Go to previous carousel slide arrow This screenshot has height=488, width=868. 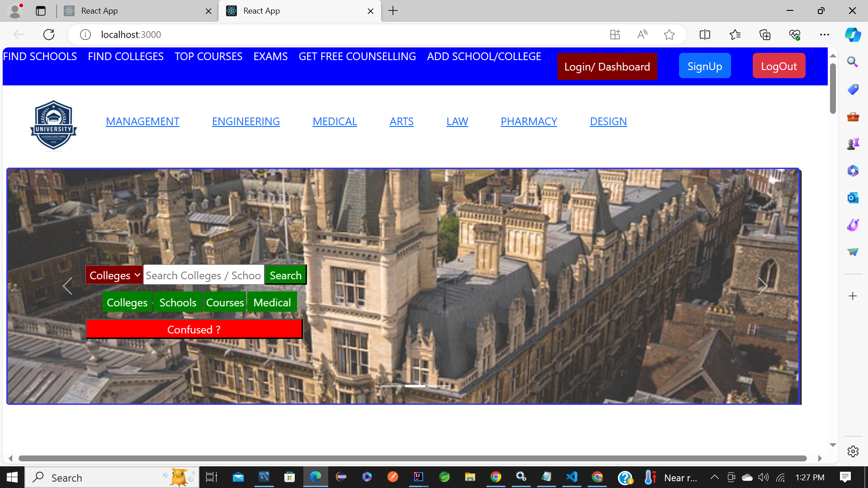pos(67,286)
